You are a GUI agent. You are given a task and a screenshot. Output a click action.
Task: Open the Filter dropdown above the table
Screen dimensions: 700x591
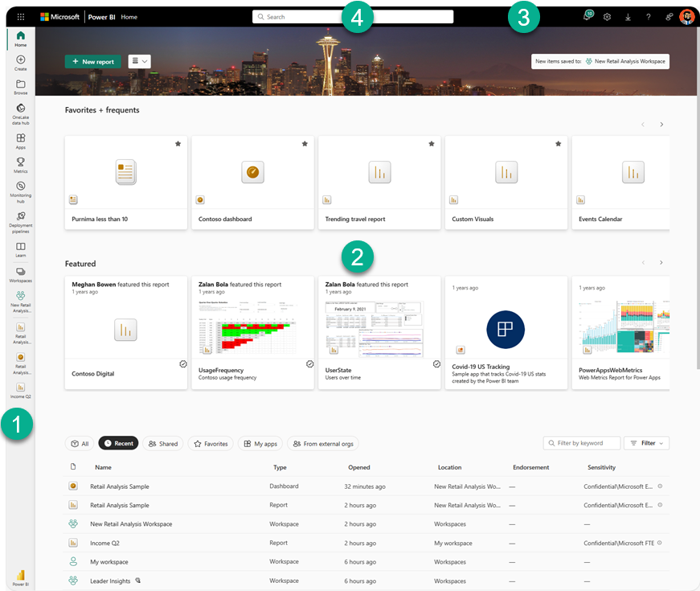pyautogui.click(x=646, y=443)
